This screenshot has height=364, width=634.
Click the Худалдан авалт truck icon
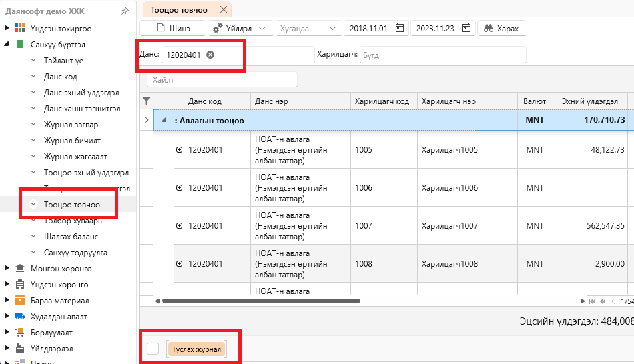click(x=20, y=316)
